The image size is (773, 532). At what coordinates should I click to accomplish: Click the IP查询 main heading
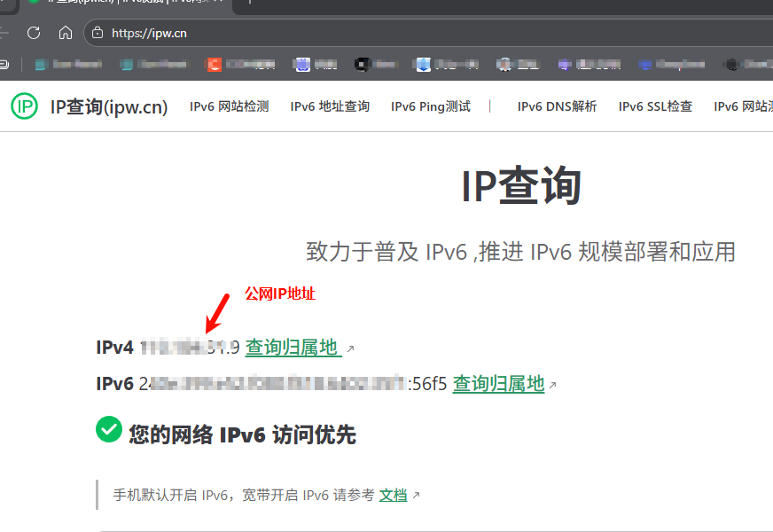point(521,186)
